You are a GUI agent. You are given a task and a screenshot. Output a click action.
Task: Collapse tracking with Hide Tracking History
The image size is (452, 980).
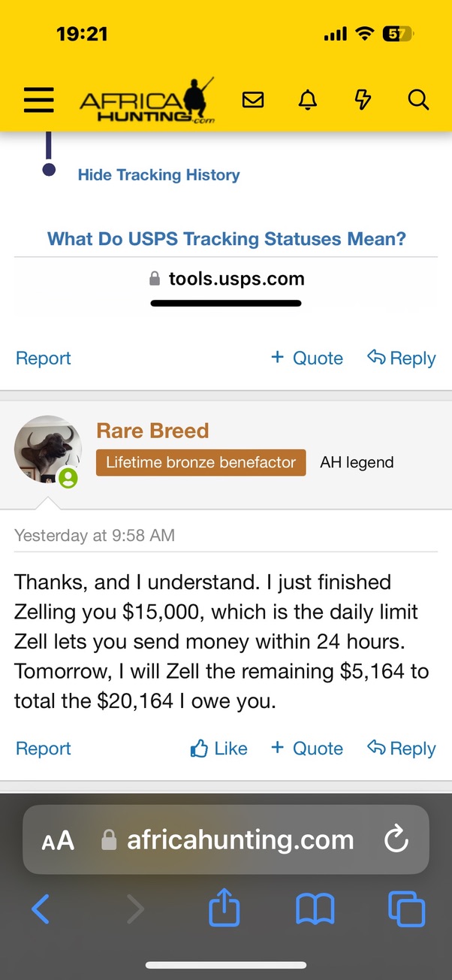pyautogui.click(x=158, y=175)
